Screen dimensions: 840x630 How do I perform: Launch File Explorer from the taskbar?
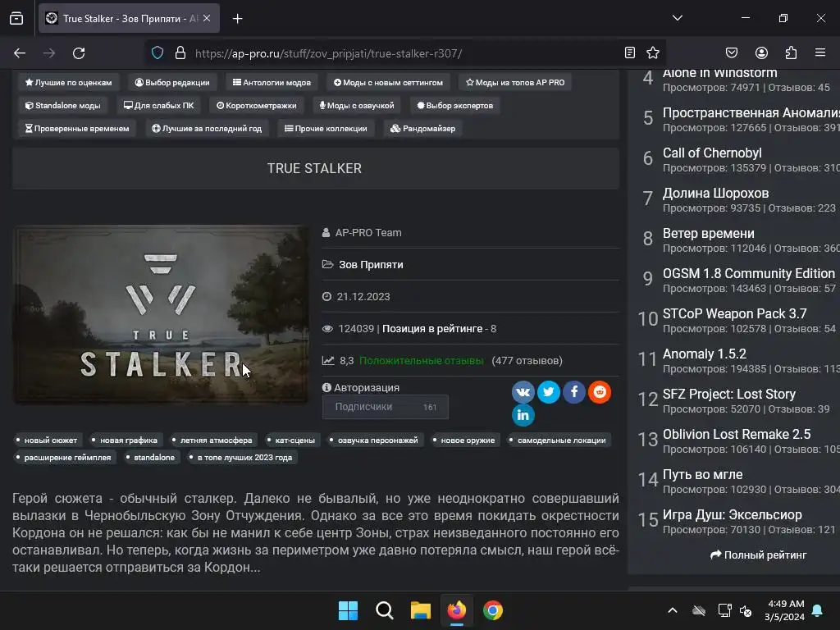click(x=421, y=610)
